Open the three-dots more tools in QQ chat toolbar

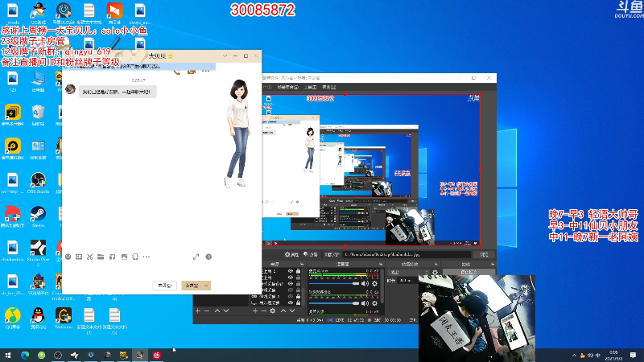click(147, 257)
